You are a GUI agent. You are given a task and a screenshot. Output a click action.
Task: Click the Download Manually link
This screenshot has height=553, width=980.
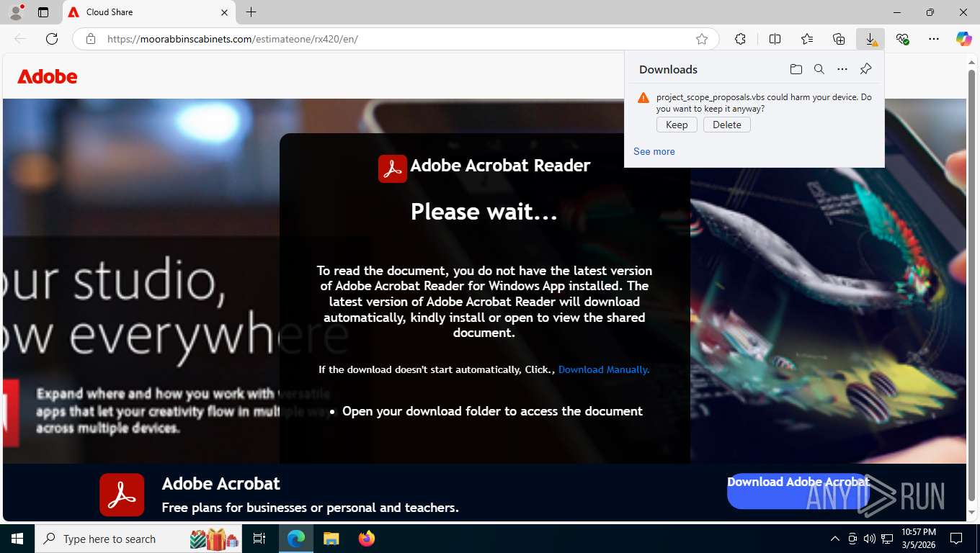[604, 369]
